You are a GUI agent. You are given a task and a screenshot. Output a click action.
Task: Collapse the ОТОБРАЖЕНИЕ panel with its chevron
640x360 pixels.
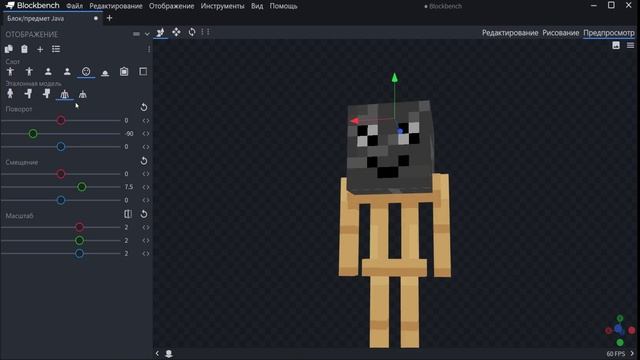pos(147,34)
